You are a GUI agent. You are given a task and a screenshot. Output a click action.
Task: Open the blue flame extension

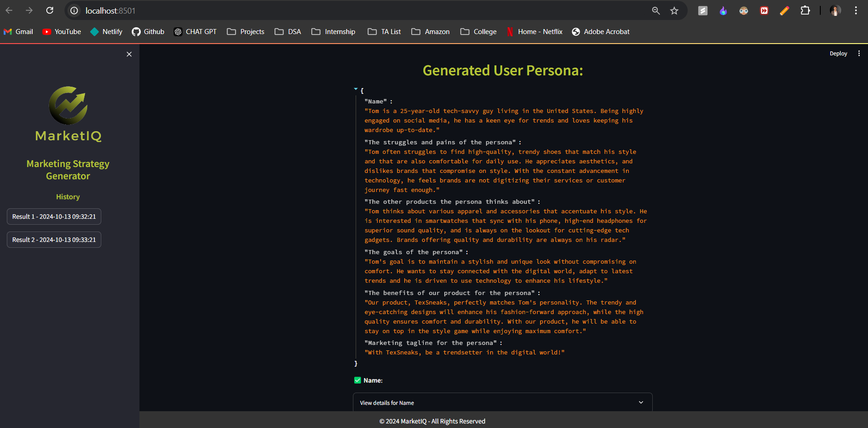723,10
